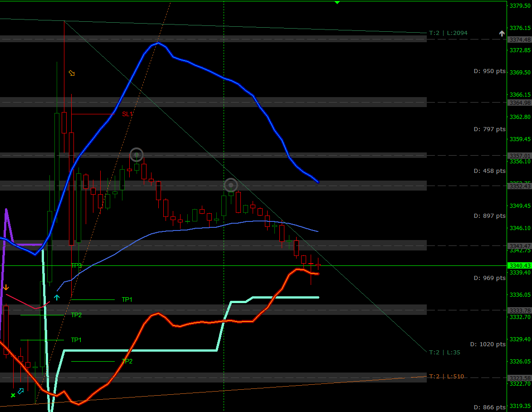Click the 3333.78 level price tag
The height and width of the screenshot is (412, 532).
click(x=520, y=310)
